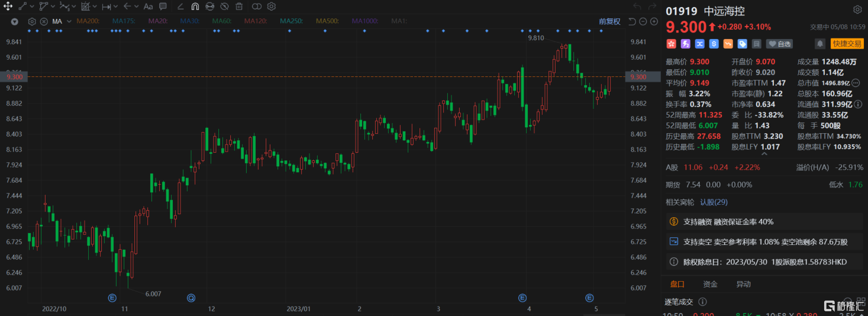The image size is (868, 316).
Task: Open the 前复权 adjustment selector
Action: coord(609,21)
